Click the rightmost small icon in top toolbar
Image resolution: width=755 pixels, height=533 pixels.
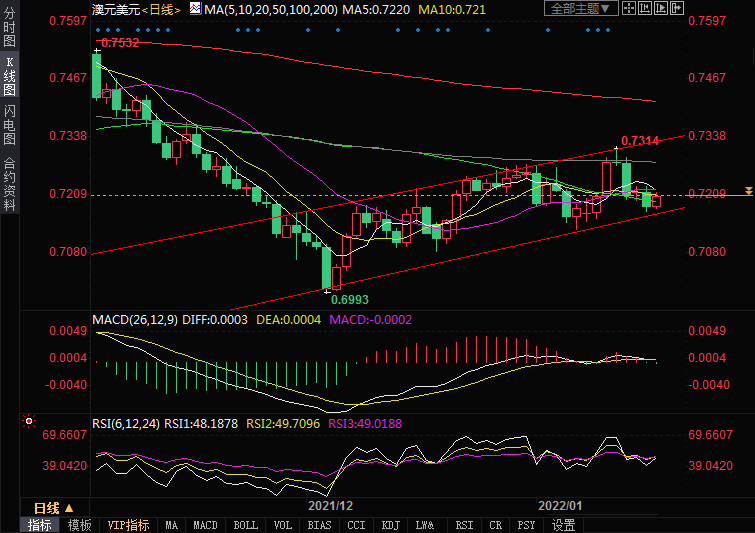coord(676,8)
